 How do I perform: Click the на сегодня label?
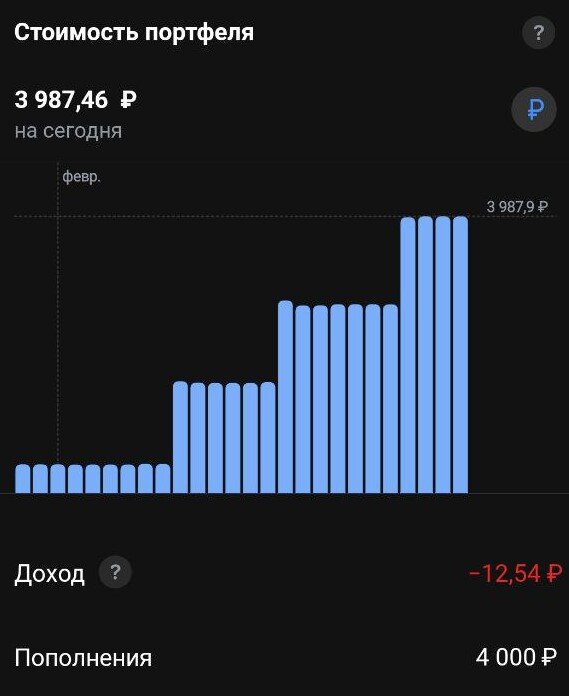click(x=68, y=131)
